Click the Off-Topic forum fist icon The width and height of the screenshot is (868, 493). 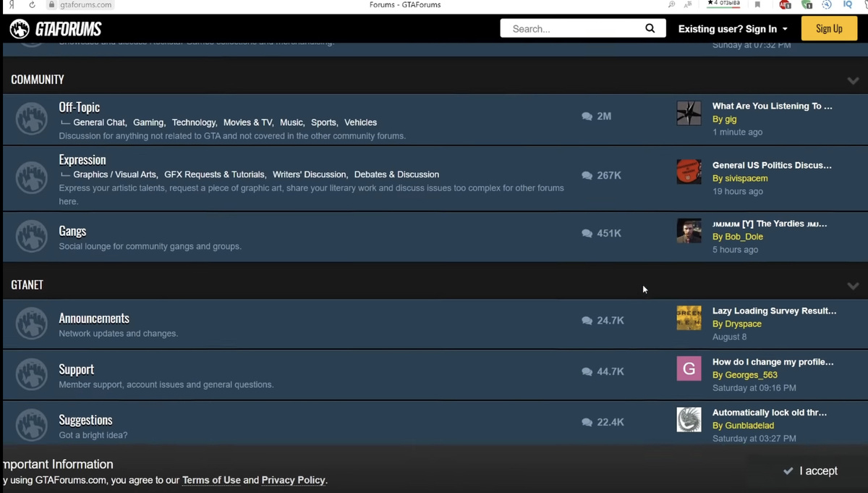31,119
